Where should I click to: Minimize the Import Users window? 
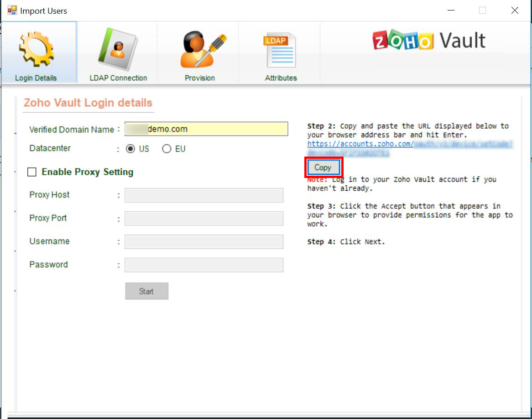click(451, 10)
